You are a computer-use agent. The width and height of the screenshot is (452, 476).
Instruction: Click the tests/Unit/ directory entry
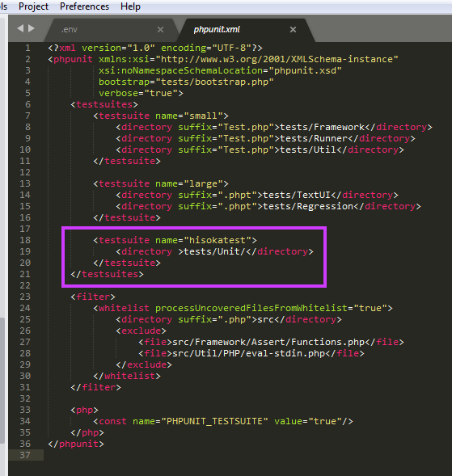point(214,251)
